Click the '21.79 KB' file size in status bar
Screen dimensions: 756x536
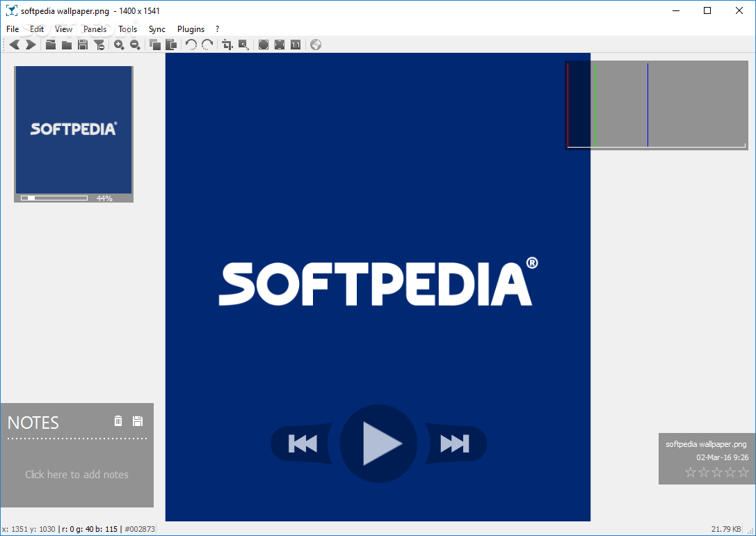click(x=725, y=529)
